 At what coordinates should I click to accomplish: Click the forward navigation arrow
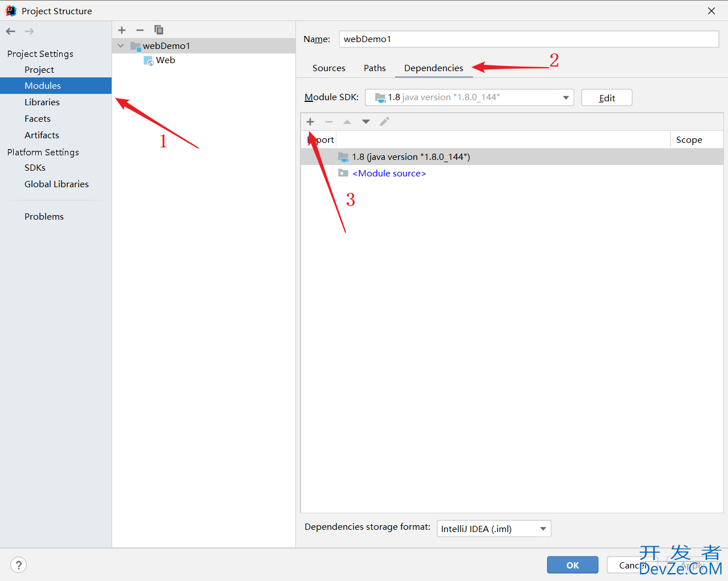tap(29, 31)
